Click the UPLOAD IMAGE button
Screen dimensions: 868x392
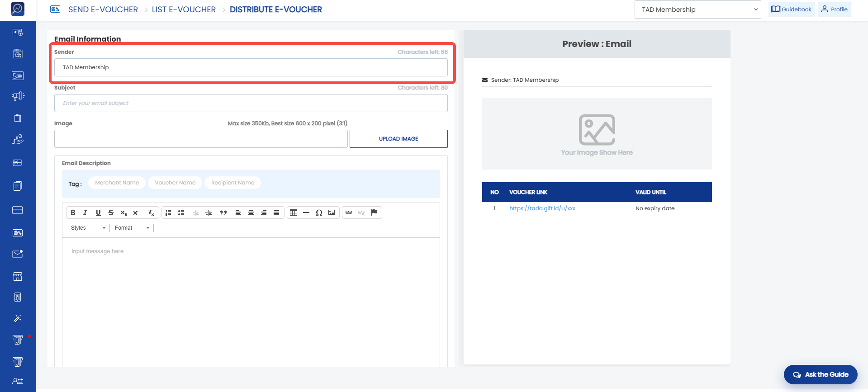[x=398, y=139]
